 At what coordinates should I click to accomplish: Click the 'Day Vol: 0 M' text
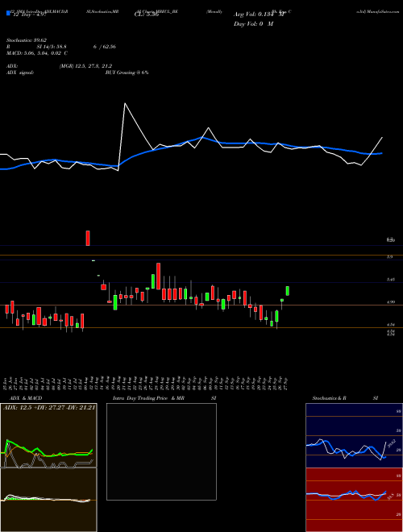click(253, 24)
